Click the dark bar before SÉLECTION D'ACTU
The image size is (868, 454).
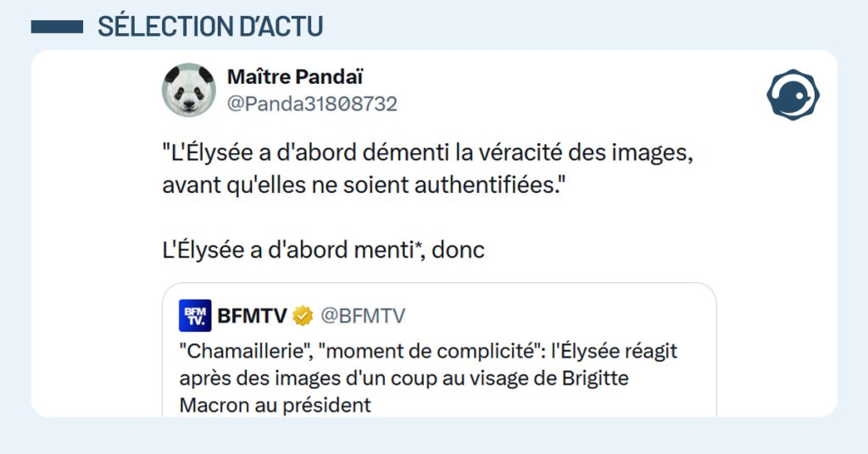57,27
